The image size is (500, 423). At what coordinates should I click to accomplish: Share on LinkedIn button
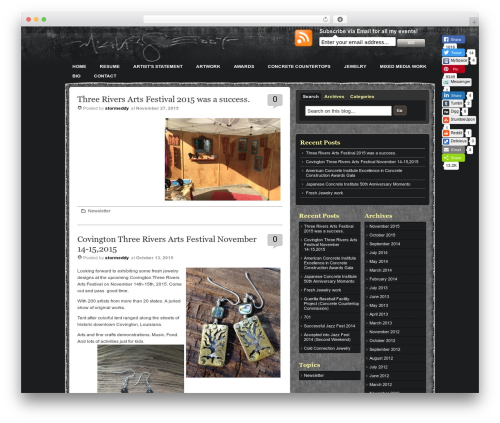[453, 95]
